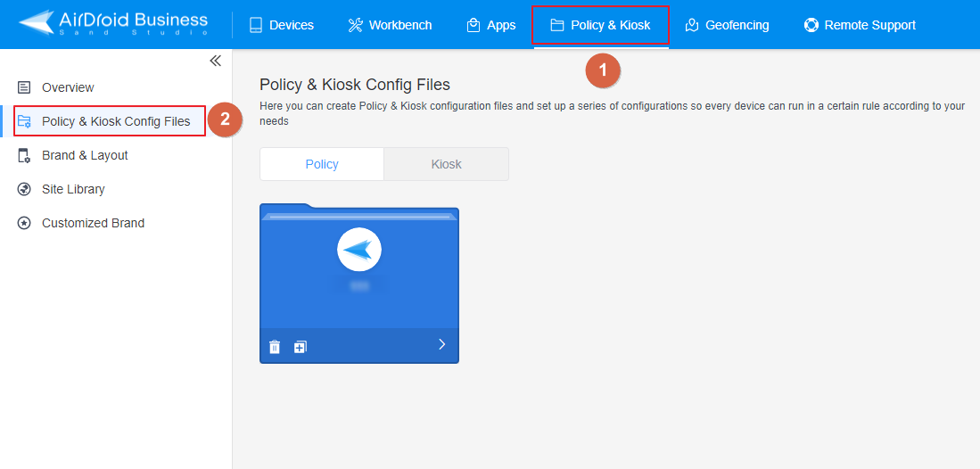
Task: Go to the Workbench menu
Action: pyautogui.click(x=390, y=25)
